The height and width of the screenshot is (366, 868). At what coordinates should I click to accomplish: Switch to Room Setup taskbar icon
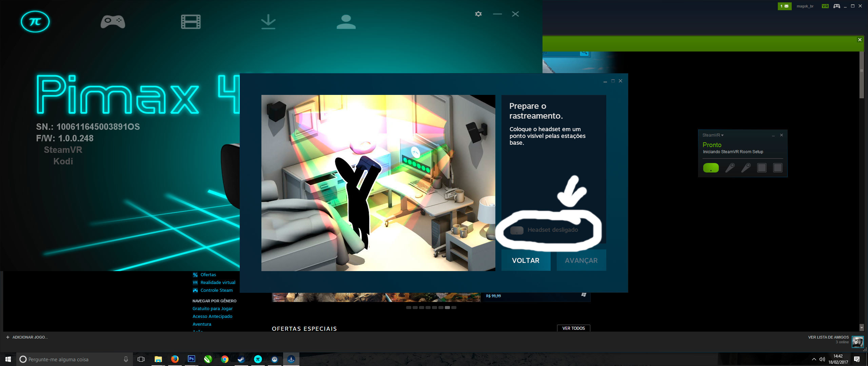[291, 359]
